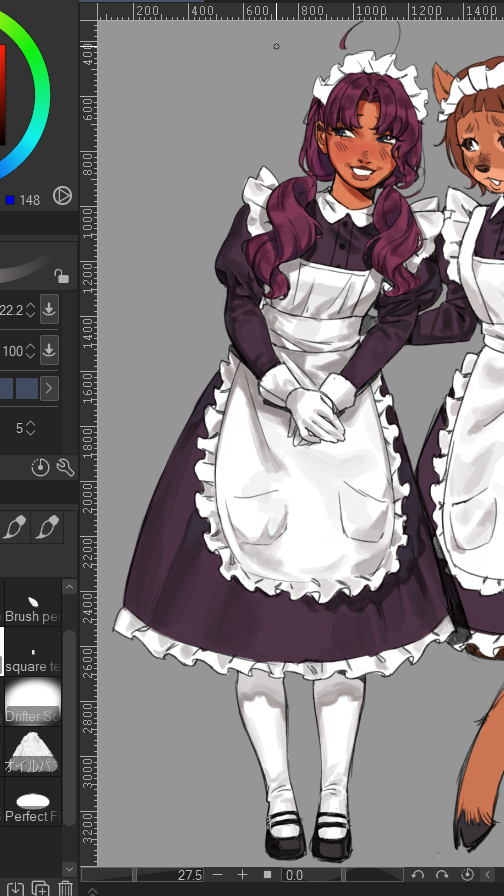
Task: Click the reset rotation dial icon
Action: (x=467, y=875)
